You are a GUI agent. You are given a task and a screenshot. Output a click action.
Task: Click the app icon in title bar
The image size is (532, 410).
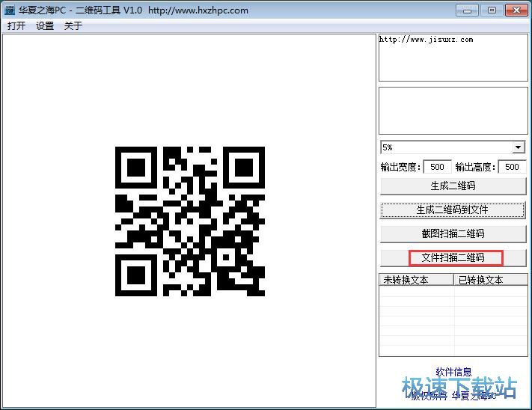click(10, 10)
